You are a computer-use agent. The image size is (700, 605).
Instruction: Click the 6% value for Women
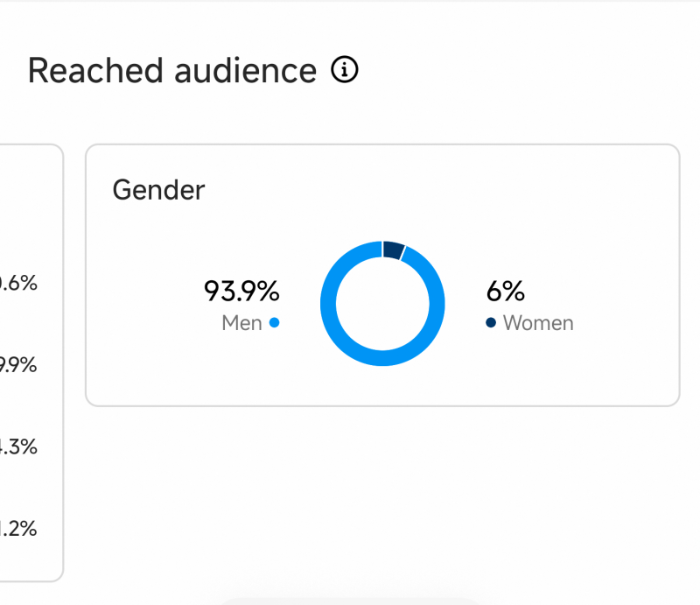[505, 290]
